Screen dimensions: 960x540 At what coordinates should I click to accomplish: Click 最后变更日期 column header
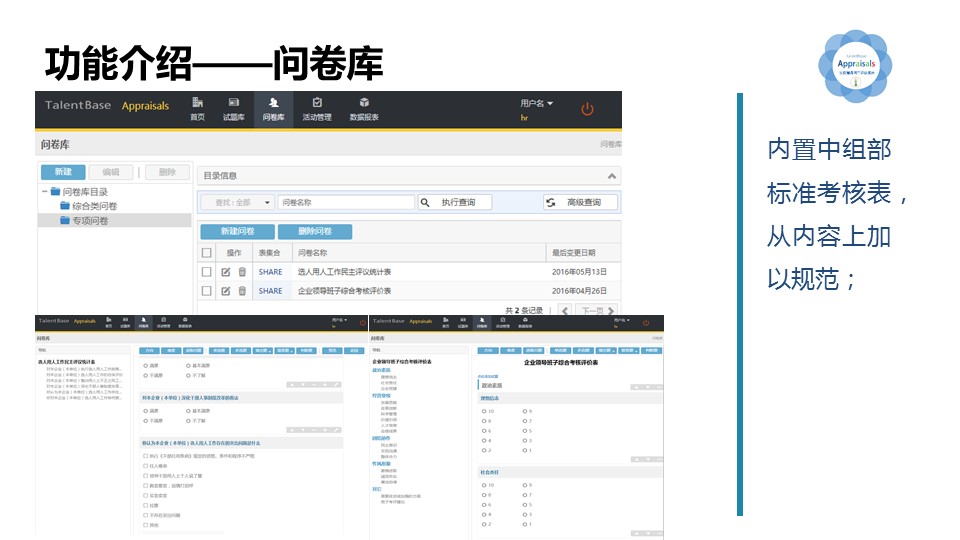coord(574,253)
